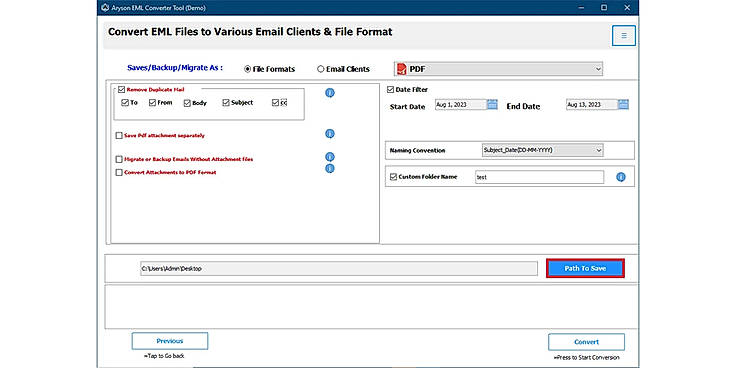
Task: Click the End Date field Aug 13, 2023
Action: (x=591, y=105)
